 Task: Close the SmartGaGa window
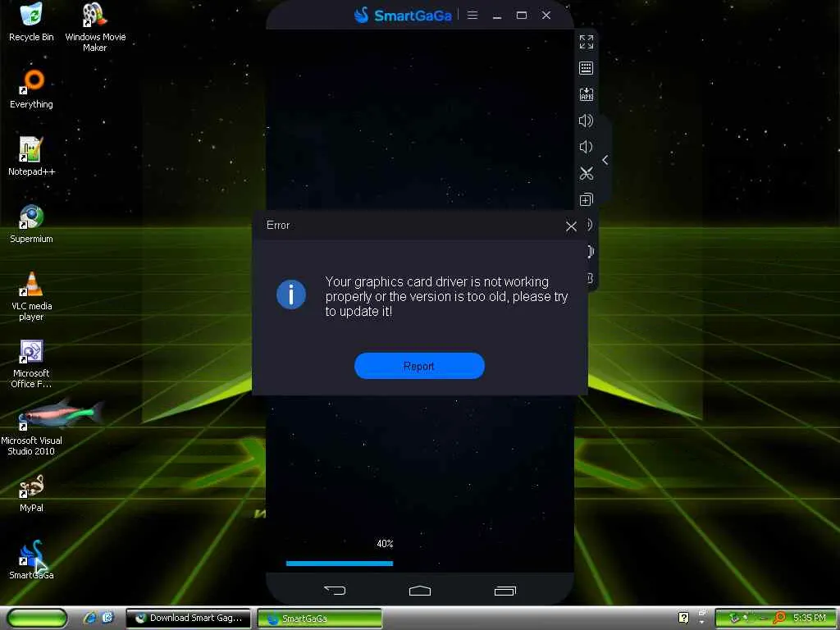click(x=546, y=15)
